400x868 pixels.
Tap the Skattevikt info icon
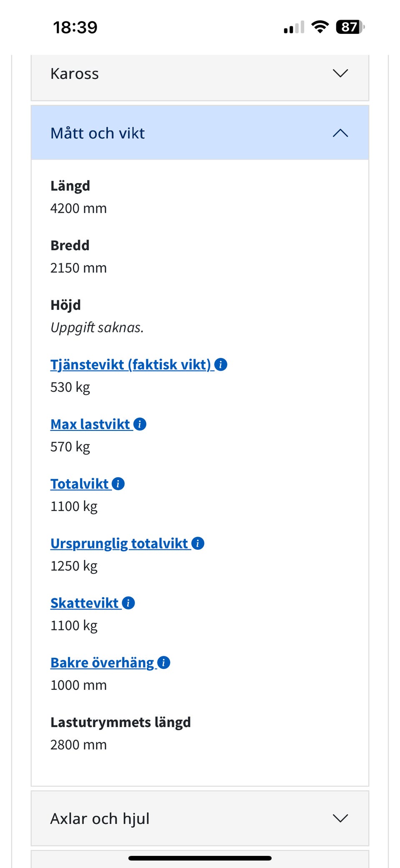[128, 603]
